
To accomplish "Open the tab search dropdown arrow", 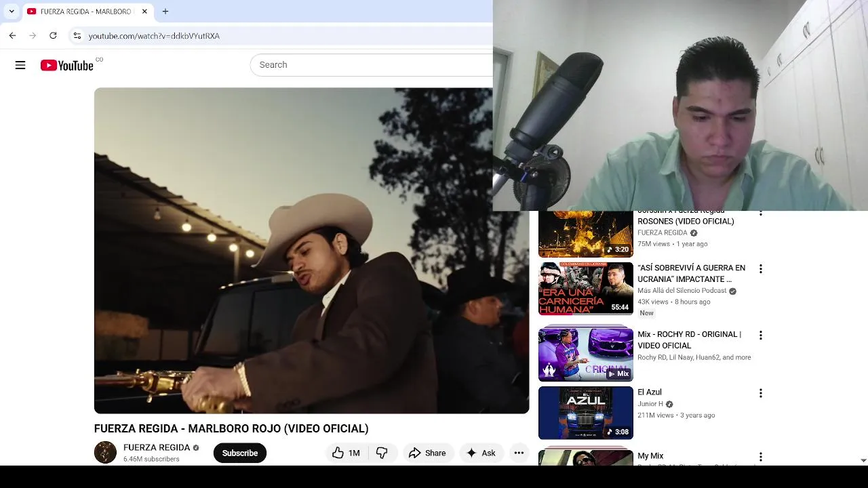I will click(x=12, y=12).
